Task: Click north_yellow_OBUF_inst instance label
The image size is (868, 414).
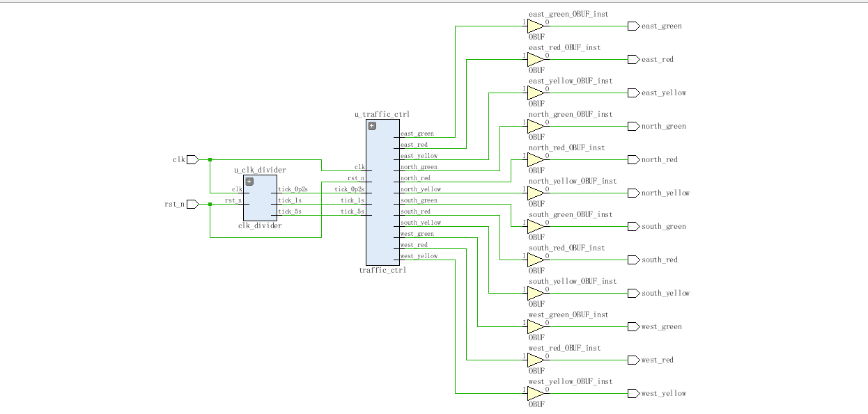Action: [573, 181]
